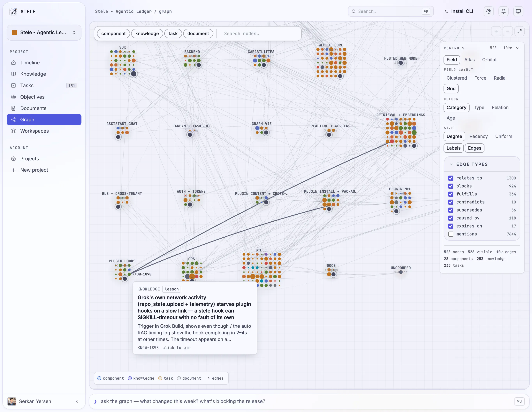Colour nodes by Age

coord(451,118)
